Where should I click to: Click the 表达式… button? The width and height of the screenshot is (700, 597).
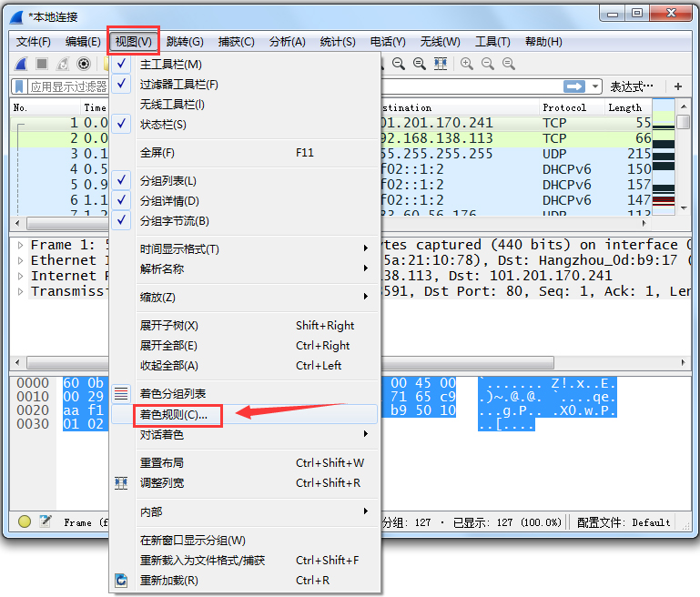pos(632,86)
